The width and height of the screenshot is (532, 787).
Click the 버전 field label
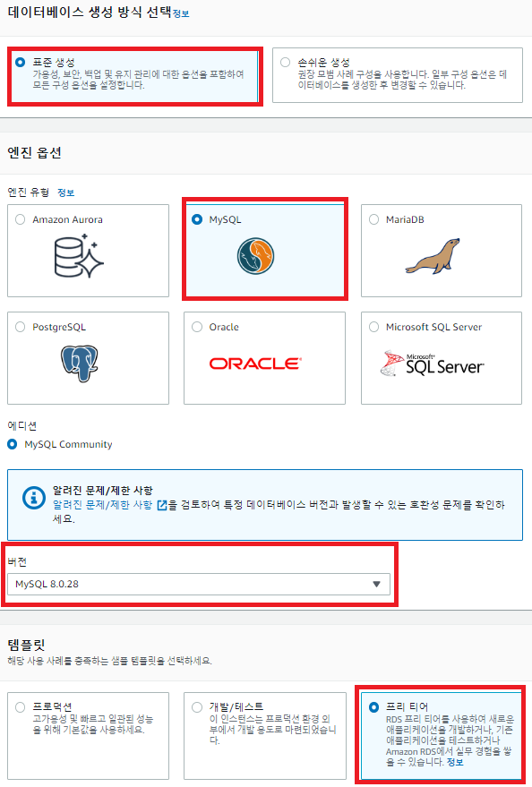click(17, 561)
